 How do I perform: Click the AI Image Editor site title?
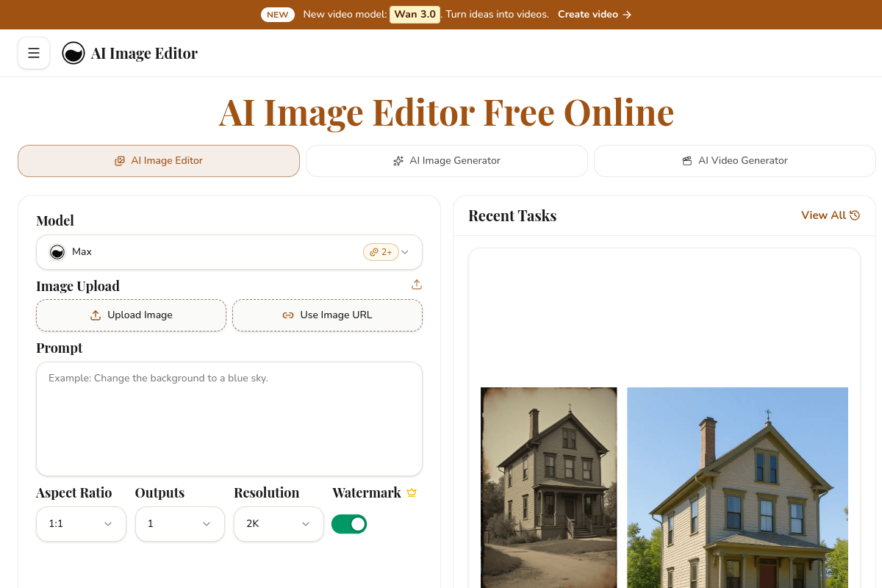[144, 53]
